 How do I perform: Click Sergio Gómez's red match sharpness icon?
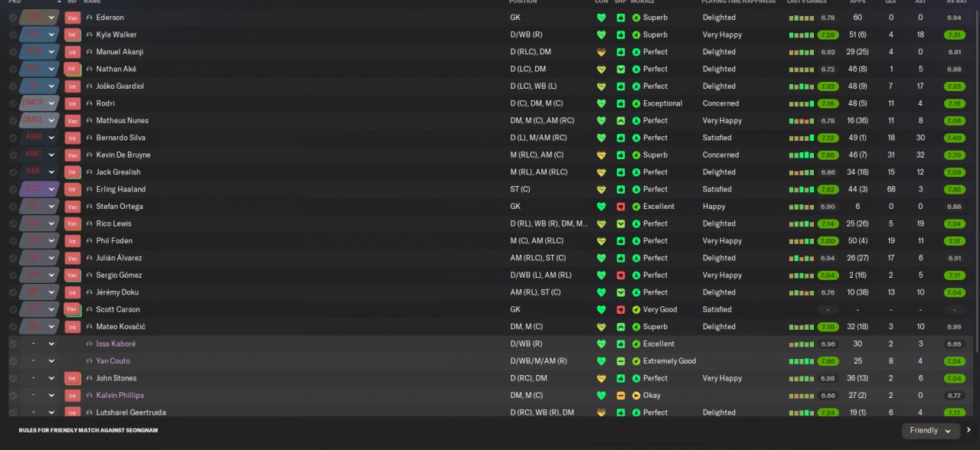[621, 276]
